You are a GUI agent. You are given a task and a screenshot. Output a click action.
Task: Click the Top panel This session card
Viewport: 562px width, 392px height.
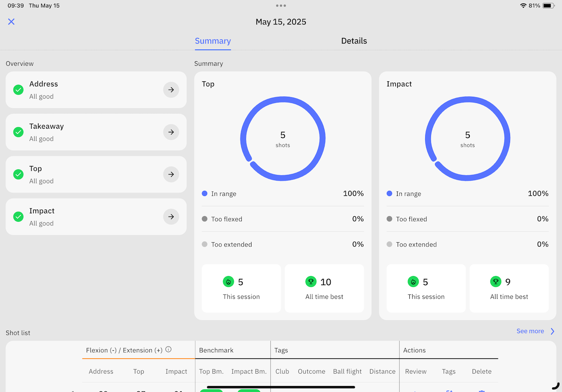click(x=241, y=288)
